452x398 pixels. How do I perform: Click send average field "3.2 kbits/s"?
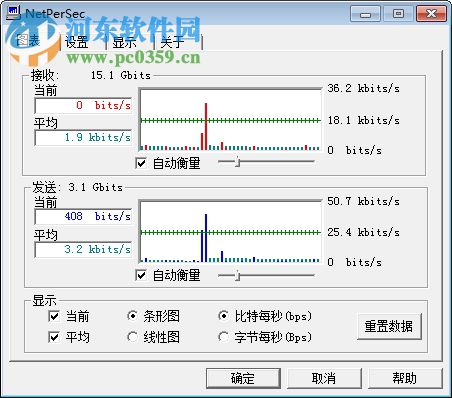click(x=83, y=249)
